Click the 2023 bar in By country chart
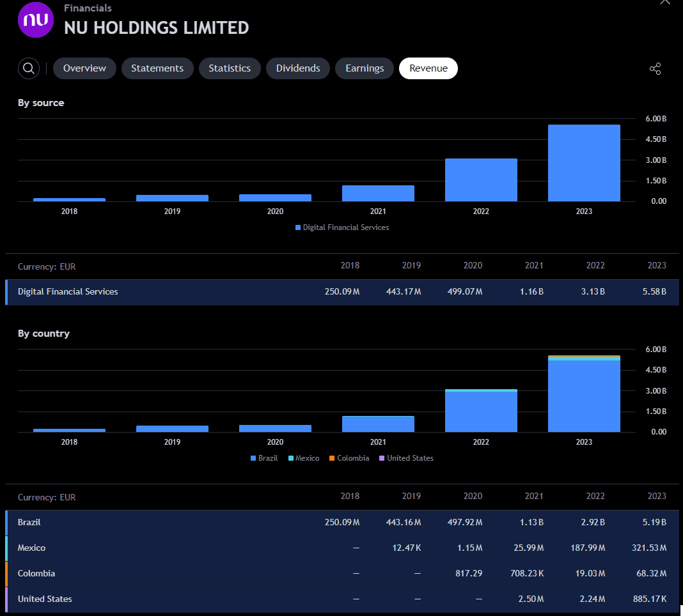Image resolution: width=683 pixels, height=616 pixels. 584,394
